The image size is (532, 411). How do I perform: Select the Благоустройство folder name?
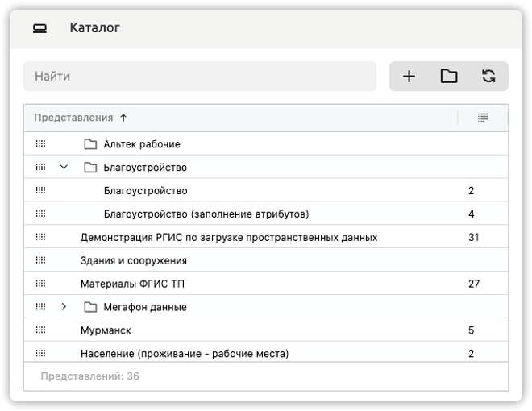coord(145,168)
